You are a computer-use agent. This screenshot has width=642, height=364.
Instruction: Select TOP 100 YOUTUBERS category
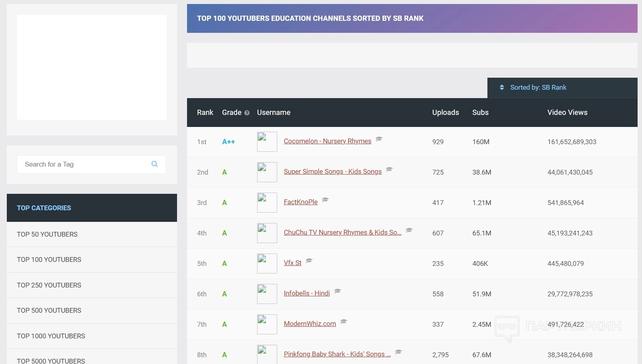click(x=49, y=259)
